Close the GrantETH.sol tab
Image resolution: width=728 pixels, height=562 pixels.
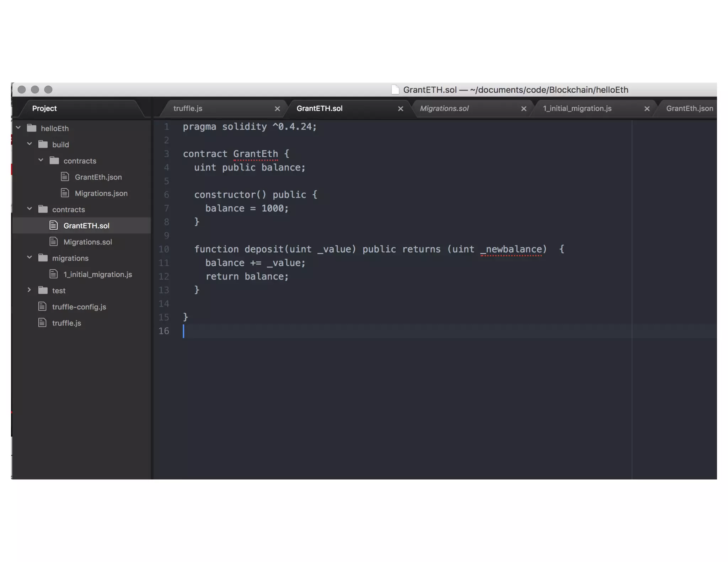click(400, 109)
